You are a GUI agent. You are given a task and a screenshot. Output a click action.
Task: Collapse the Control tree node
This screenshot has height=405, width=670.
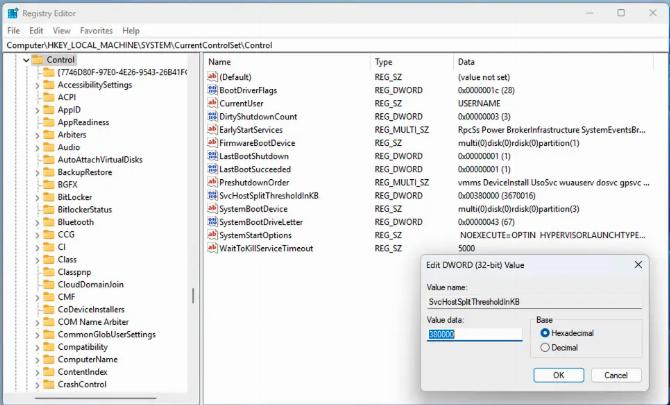point(26,60)
